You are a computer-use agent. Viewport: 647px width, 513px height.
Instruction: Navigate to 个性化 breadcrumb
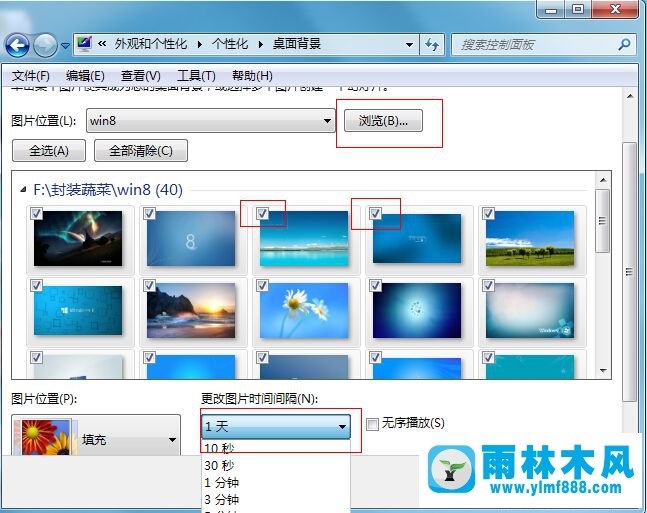tap(230, 44)
